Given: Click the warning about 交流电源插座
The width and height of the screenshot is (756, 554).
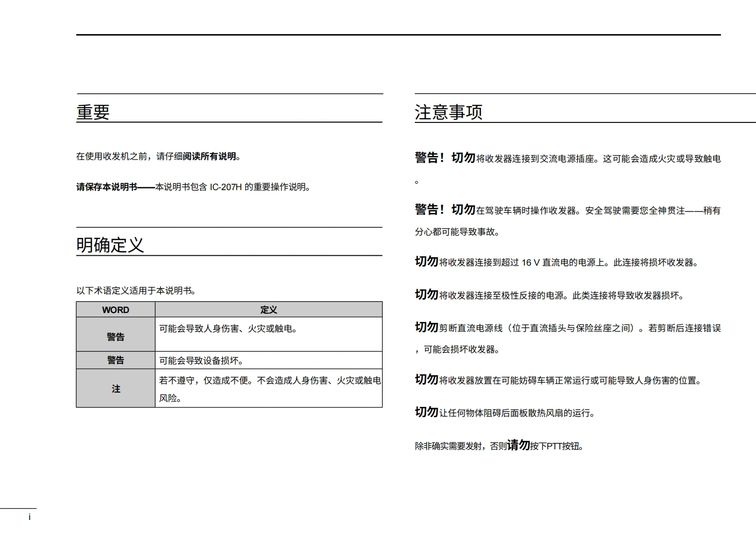Looking at the screenshot, I should click(x=568, y=159).
